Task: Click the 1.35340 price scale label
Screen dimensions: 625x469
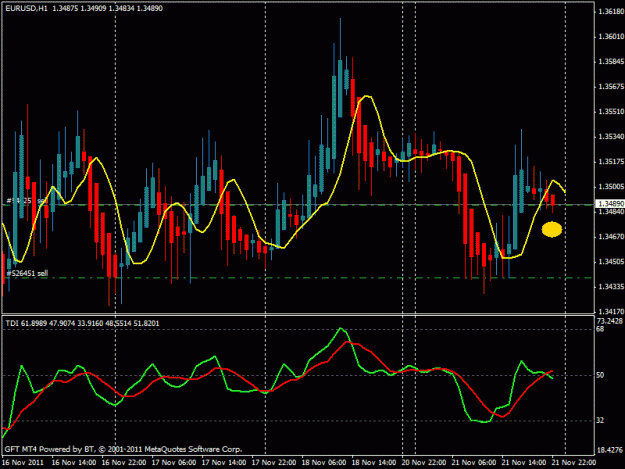Action: (x=611, y=137)
